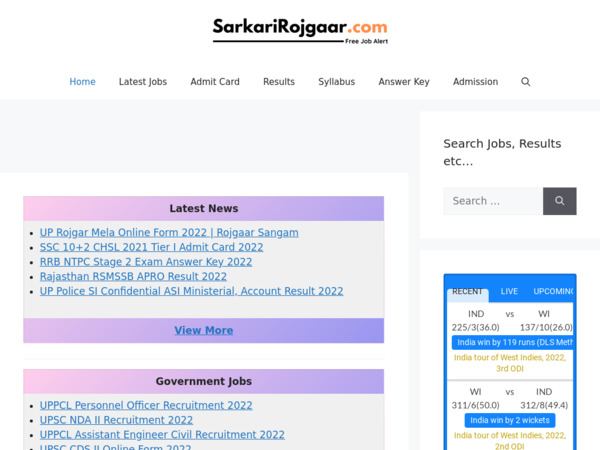600x450 pixels.
Task: Open UPPCL Assistant Engineer Civil Recruitment link
Action: click(162, 435)
